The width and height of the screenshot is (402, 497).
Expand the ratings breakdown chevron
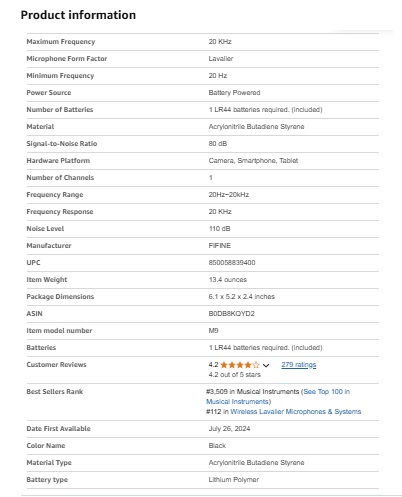point(266,365)
